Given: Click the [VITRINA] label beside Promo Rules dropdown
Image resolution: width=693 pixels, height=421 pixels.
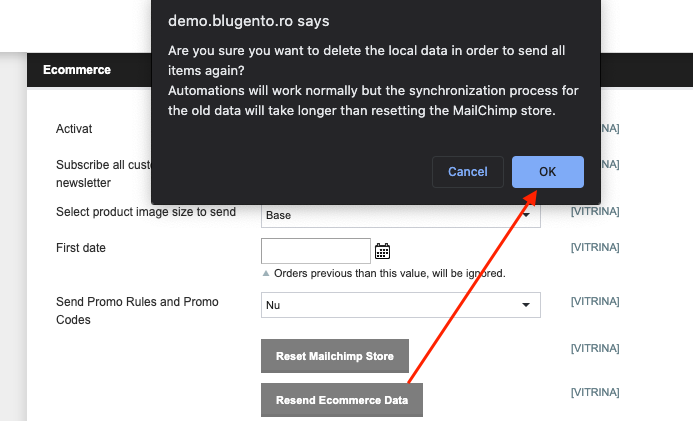Looking at the screenshot, I should pos(595,301).
